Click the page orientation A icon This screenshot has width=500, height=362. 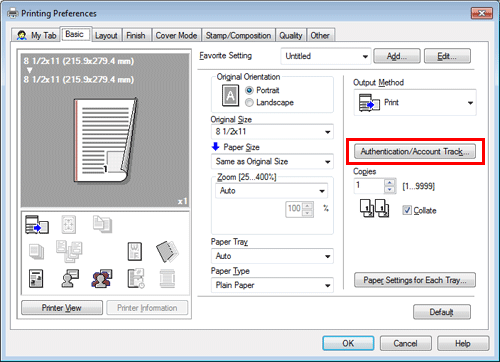coord(230,96)
